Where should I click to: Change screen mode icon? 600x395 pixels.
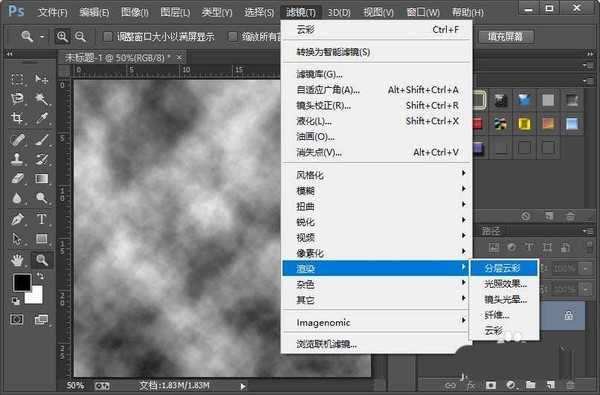coord(41,319)
